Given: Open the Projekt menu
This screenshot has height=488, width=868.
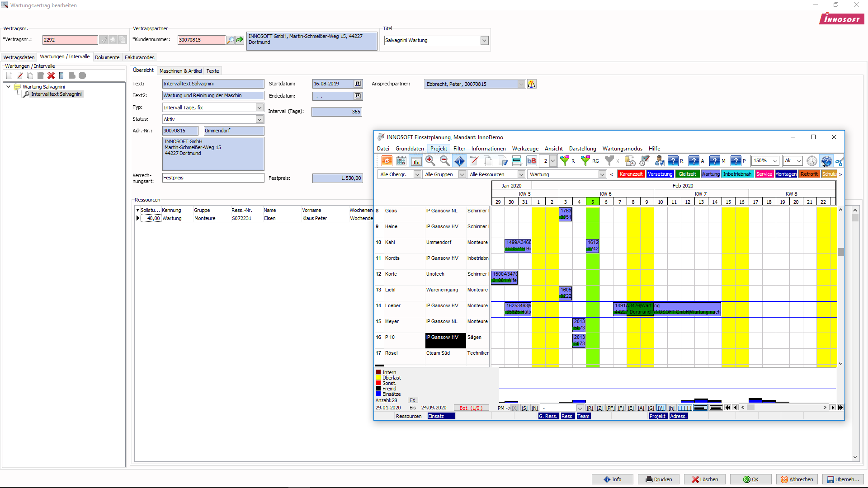Looking at the screenshot, I should (x=439, y=149).
